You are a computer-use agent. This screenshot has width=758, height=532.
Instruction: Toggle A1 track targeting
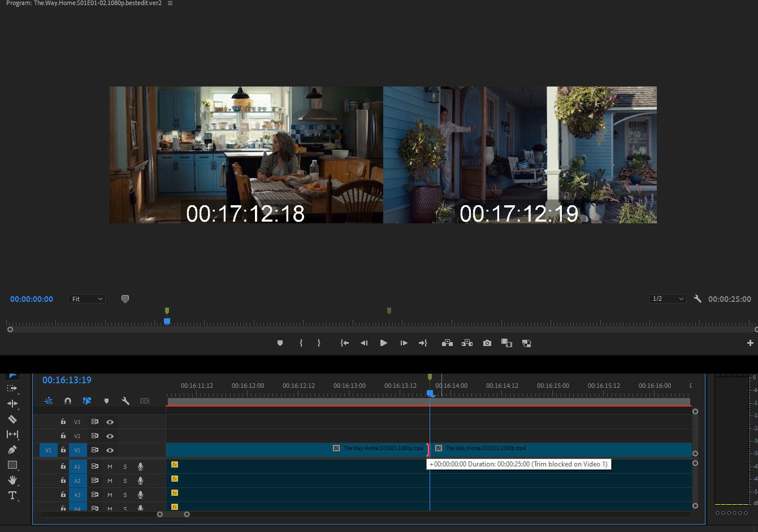[77, 466]
